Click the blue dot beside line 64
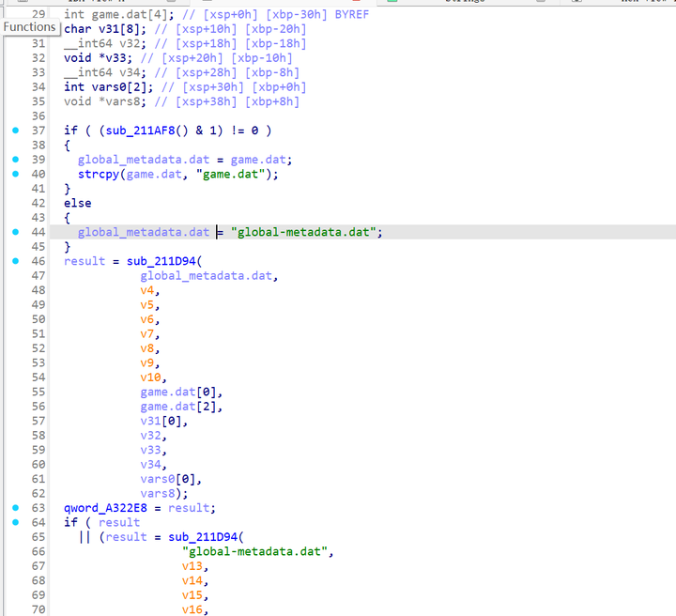This screenshot has width=676, height=616. [15, 522]
